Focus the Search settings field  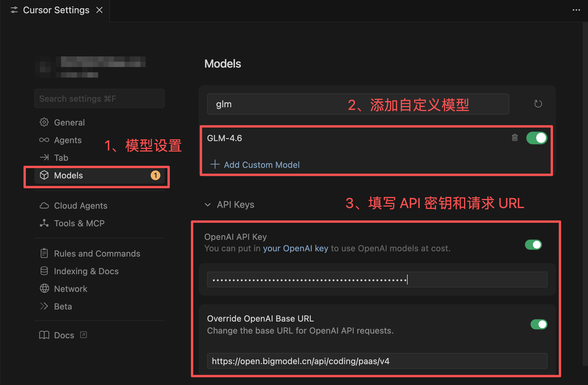99,99
